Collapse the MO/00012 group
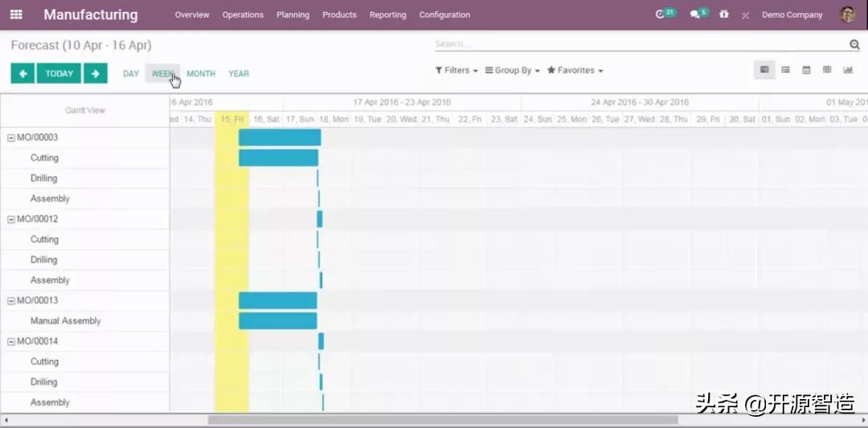The image size is (868, 428). pyautogui.click(x=10, y=219)
